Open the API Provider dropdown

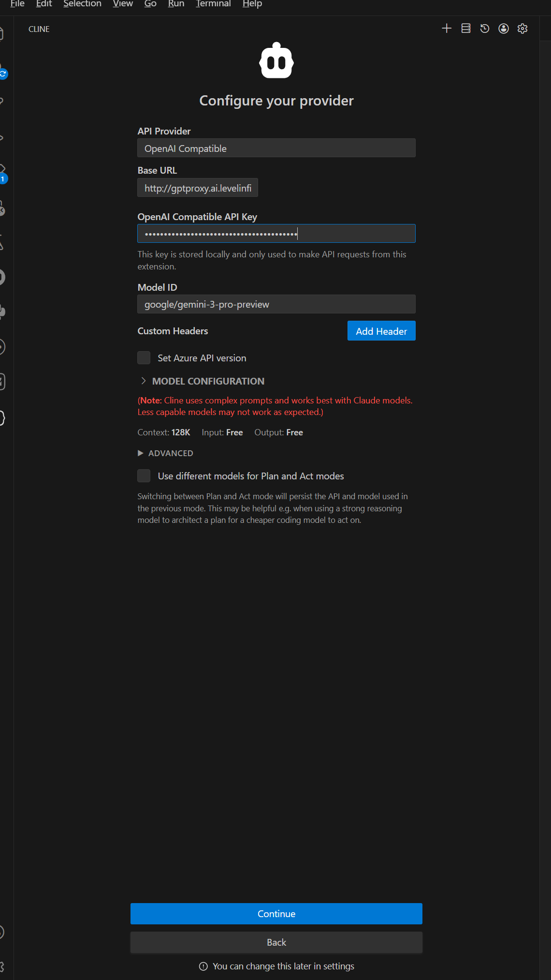276,148
